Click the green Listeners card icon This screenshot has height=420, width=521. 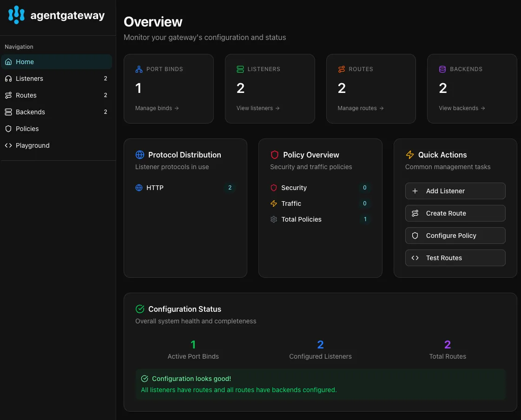pyautogui.click(x=240, y=69)
